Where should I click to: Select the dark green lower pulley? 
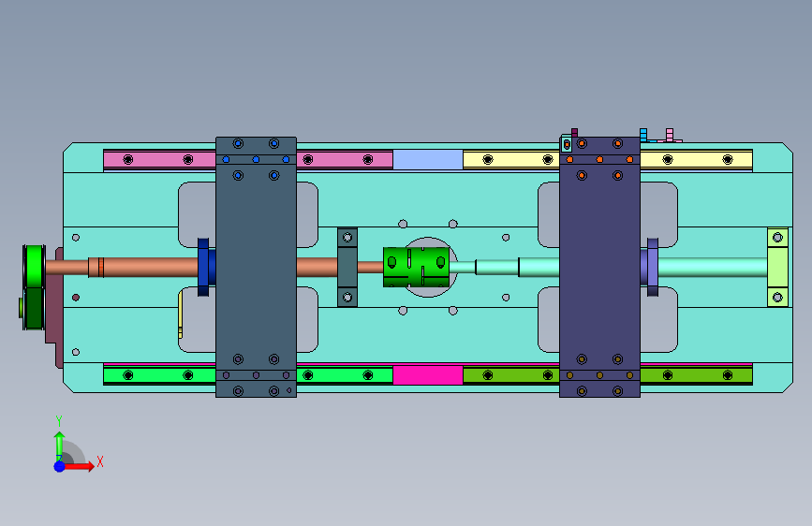(34, 309)
